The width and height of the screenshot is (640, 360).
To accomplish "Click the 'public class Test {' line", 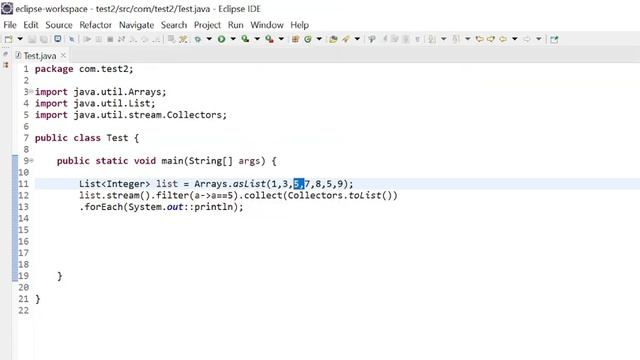I will (x=87, y=138).
